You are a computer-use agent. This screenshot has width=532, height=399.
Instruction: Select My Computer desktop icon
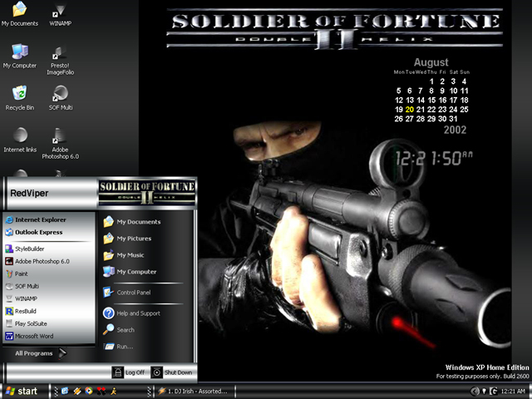point(20,57)
